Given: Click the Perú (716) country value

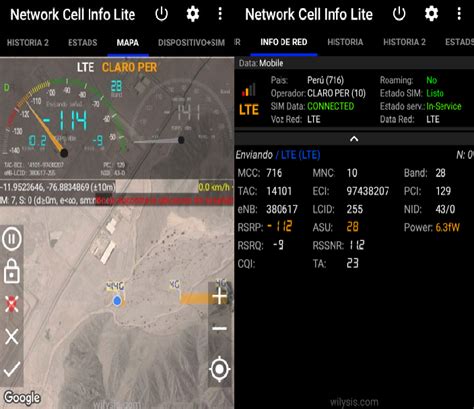Looking at the screenshot, I should (x=325, y=80).
